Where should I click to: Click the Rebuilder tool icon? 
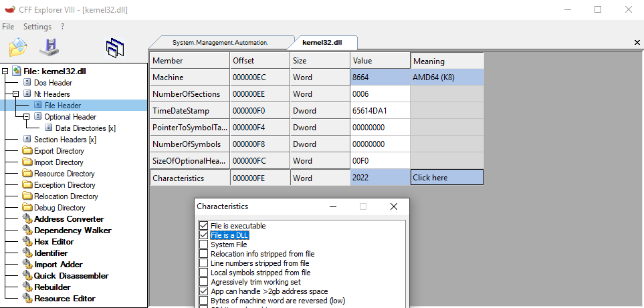(27, 287)
